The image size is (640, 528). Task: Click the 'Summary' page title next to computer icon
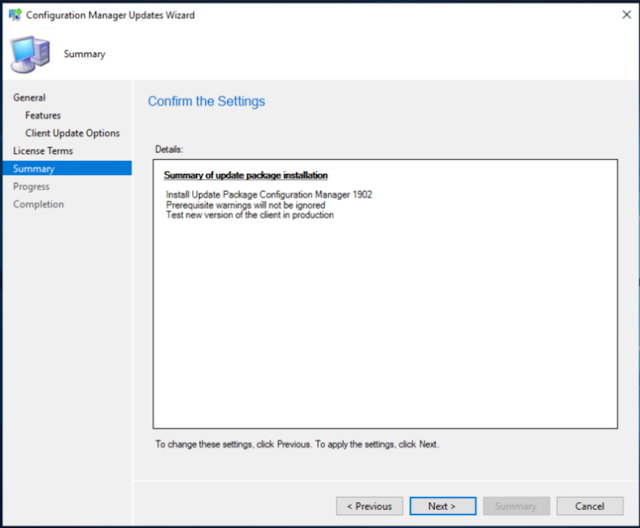coord(84,54)
